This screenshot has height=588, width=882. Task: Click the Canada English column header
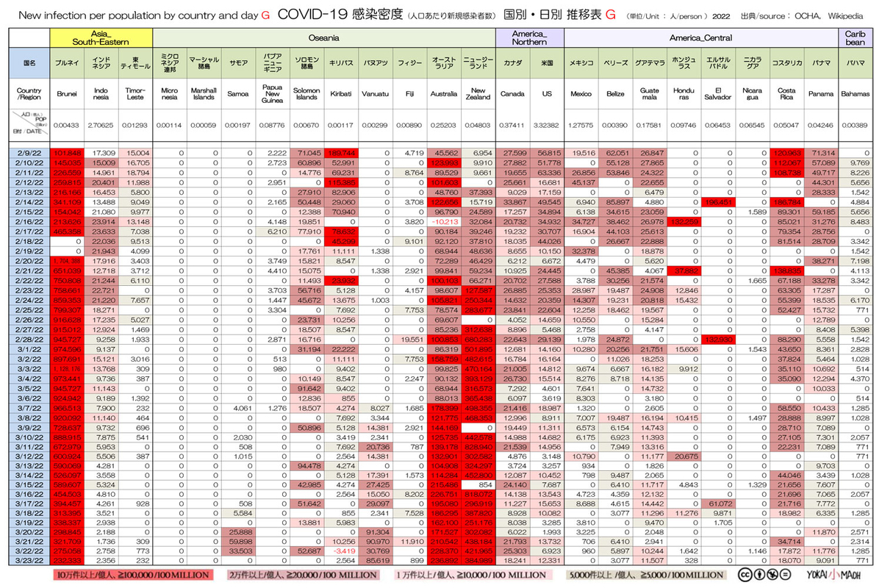pos(512,94)
